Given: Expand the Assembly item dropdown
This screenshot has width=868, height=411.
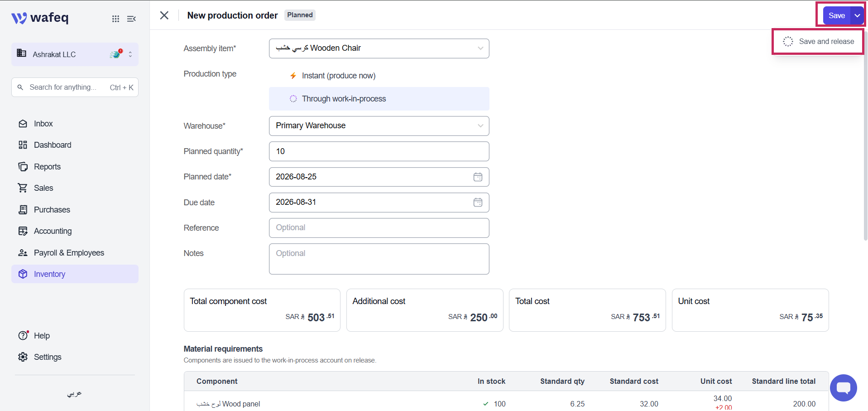Looking at the screenshot, I should (x=480, y=48).
